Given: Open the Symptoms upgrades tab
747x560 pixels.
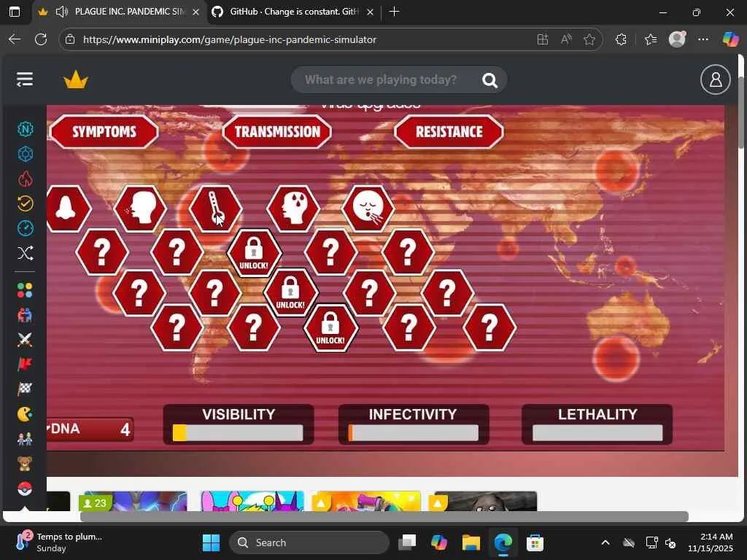Looking at the screenshot, I should pos(104,131).
